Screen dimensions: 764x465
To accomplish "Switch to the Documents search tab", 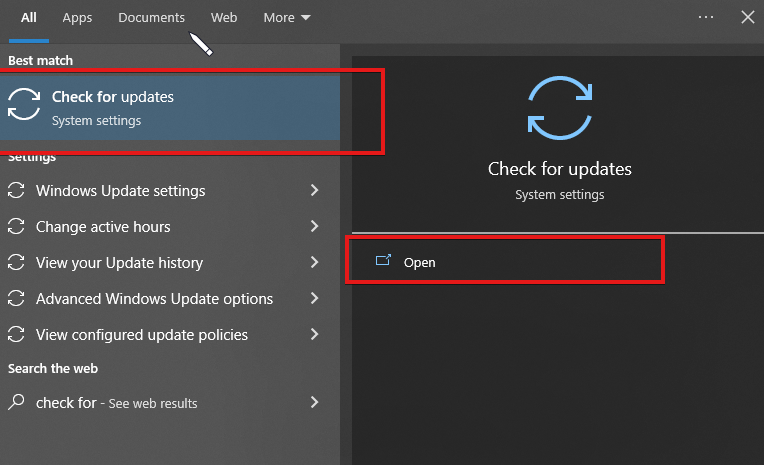I will click(152, 18).
